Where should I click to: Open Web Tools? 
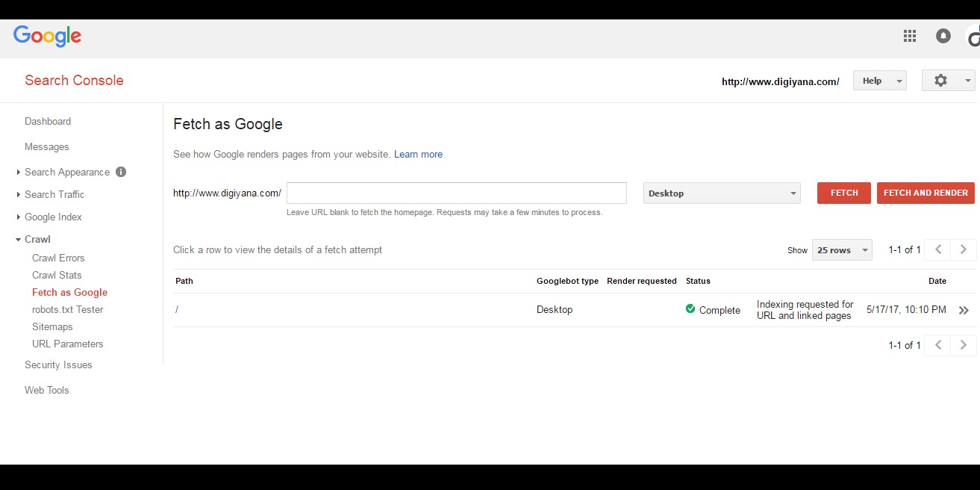pos(47,390)
